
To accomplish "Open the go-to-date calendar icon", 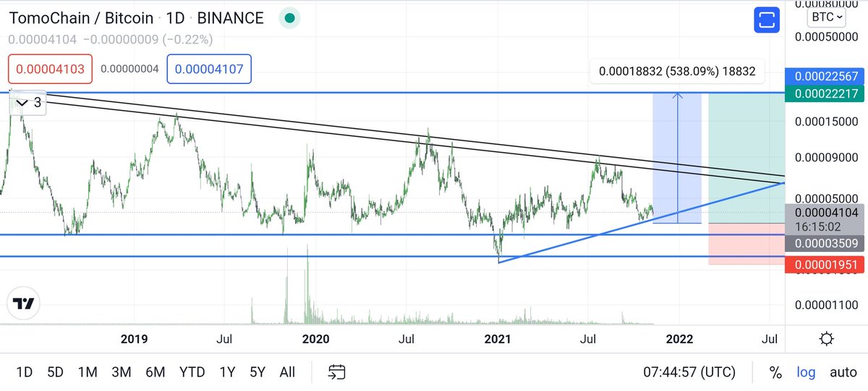I will [336, 372].
